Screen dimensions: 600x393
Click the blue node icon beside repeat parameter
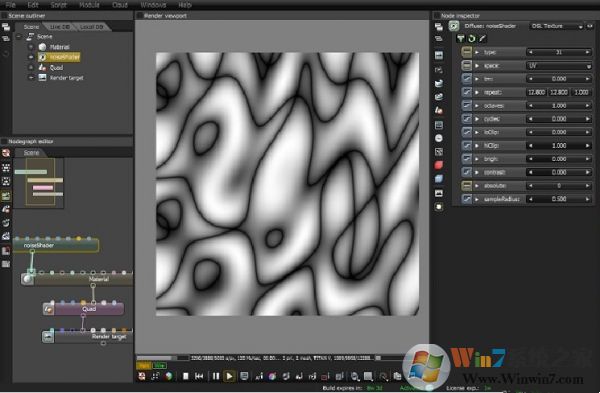466,92
